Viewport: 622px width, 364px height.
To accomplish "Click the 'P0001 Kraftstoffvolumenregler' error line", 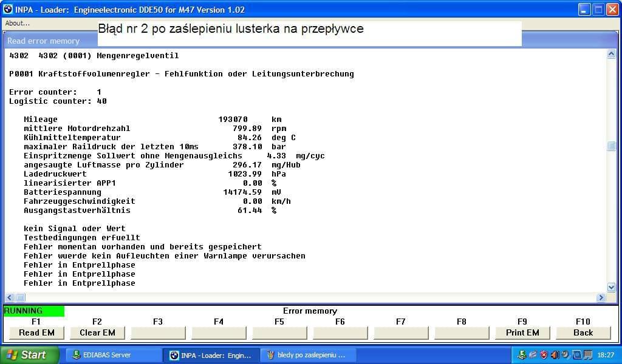I will [182, 73].
